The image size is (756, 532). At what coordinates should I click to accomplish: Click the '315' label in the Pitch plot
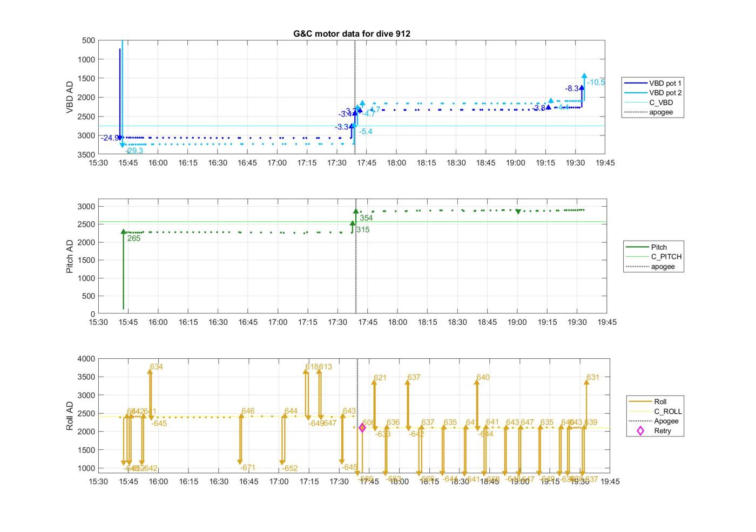pyautogui.click(x=363, y=230)
